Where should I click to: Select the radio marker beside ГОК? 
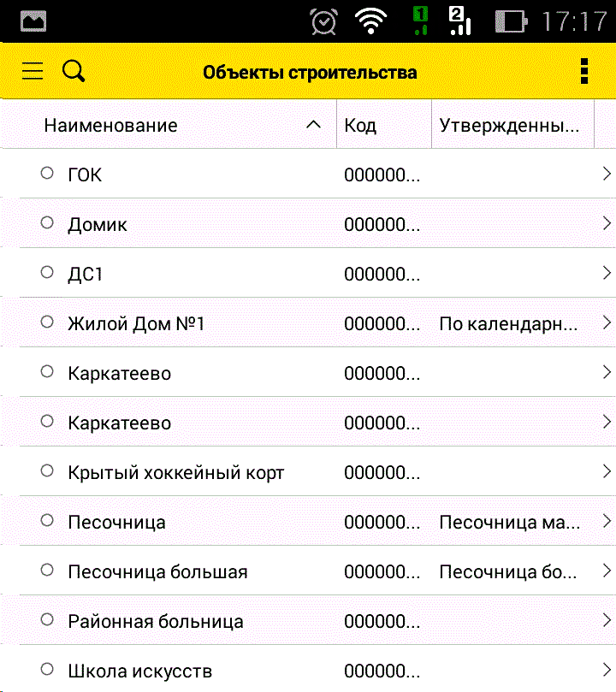[47, 174]
